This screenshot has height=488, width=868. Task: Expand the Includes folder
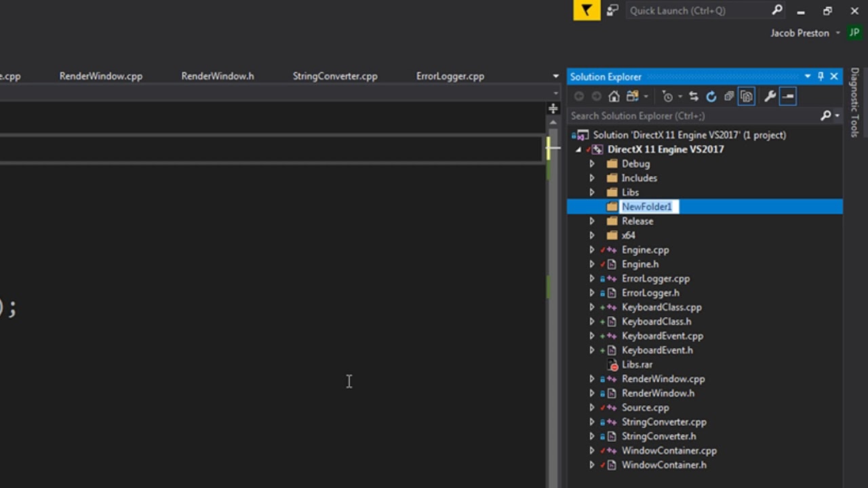coord(592,178)
